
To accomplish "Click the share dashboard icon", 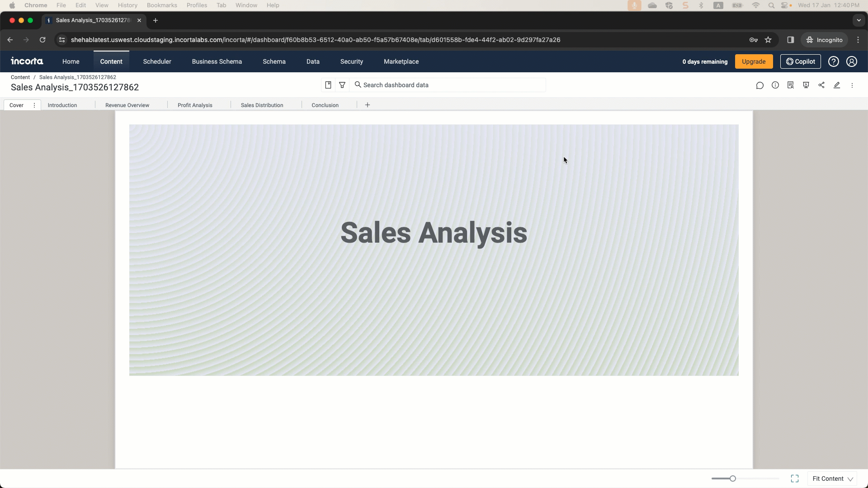I will pyautogui.click(x=821, y=85).
